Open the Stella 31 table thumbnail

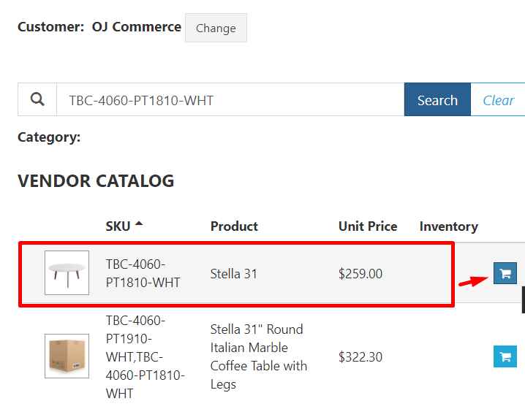(x=67, y=273)
